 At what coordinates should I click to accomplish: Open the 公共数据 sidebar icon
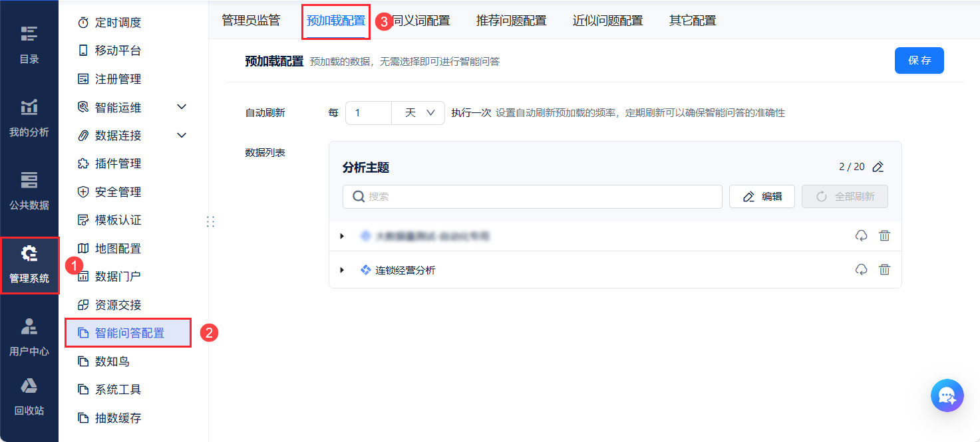tap(29, 179)
